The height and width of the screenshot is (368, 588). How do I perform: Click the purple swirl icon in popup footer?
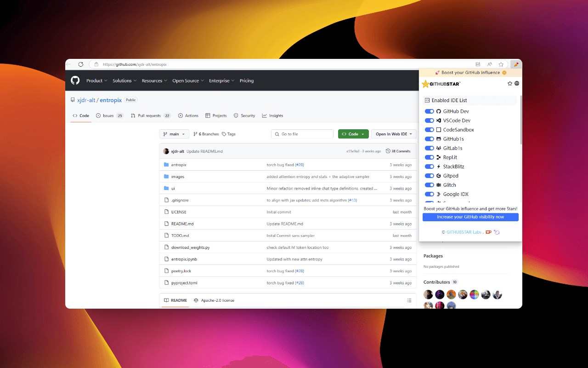497,232
